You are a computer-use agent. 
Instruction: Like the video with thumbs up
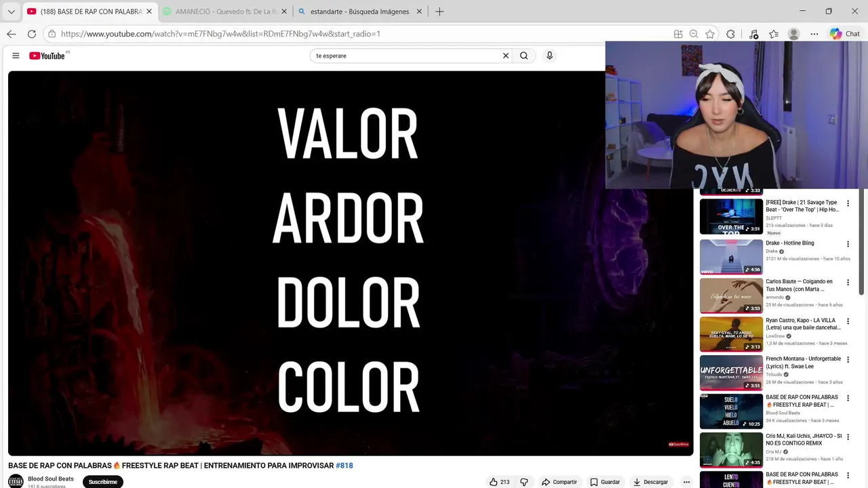coord(500,482)
